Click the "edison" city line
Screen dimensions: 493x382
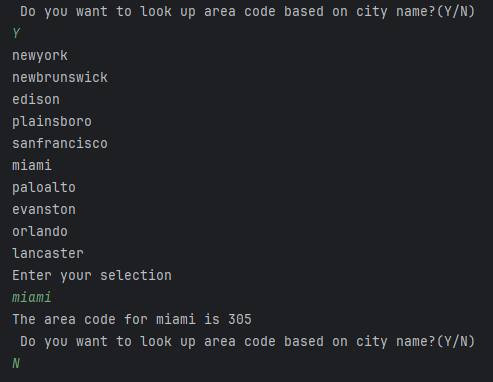pos(36,99)
